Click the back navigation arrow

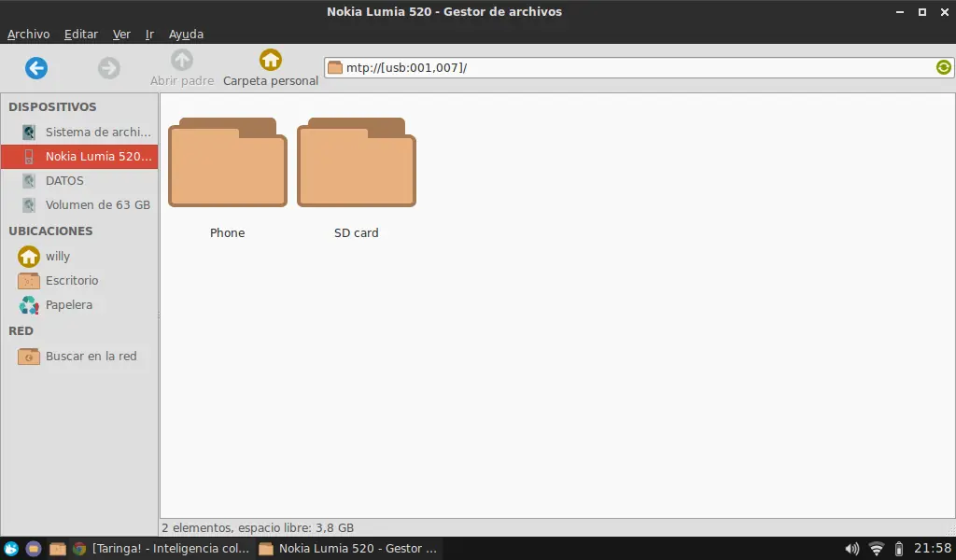coord(36,67)
